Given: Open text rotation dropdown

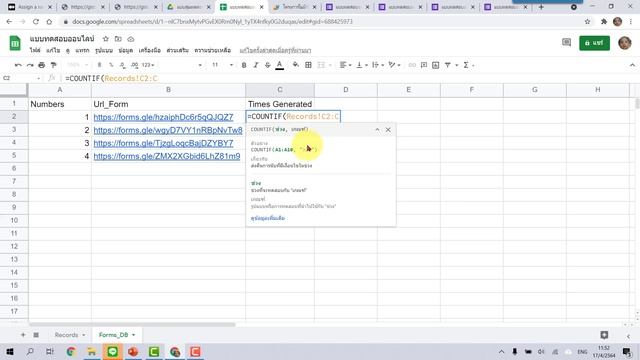Looking at the screenshot, I should tap(394, 65).
